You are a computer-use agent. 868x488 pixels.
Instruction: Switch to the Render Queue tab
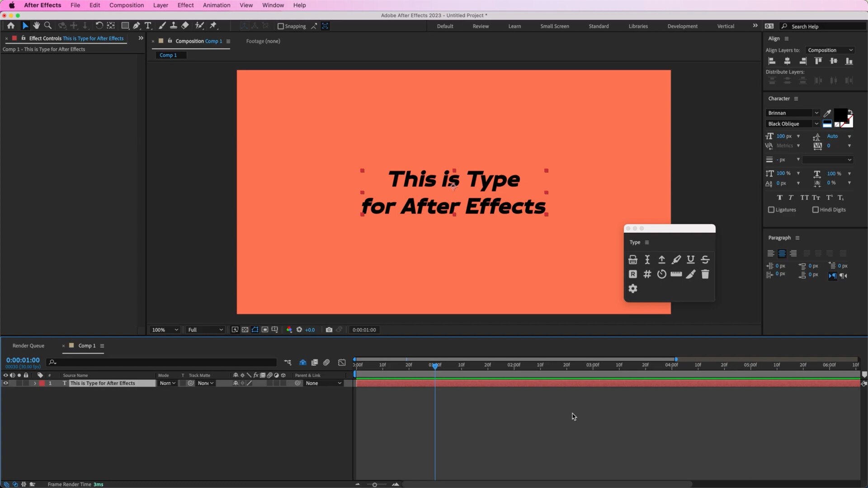28,346
